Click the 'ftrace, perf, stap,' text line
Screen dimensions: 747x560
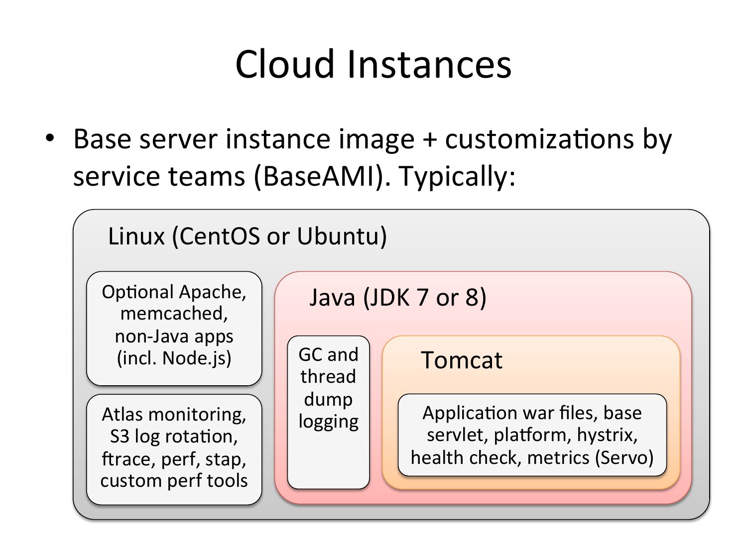174,458
